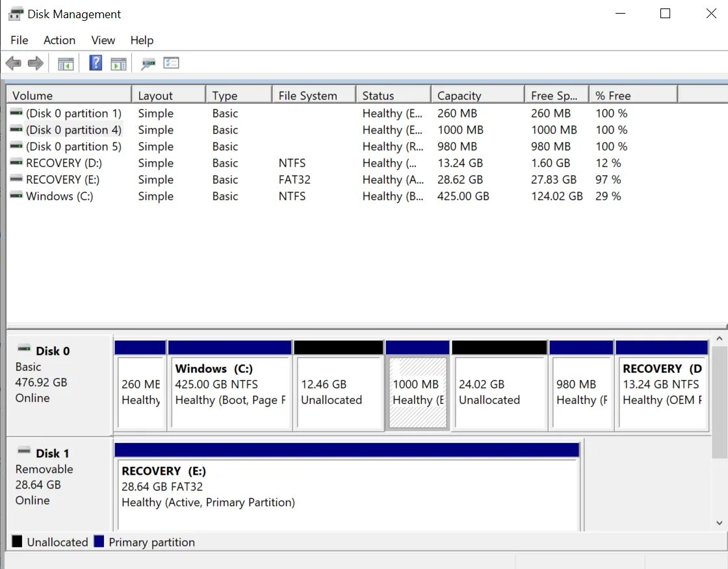Click the '97 %' free cell

(x=608, y=180)
